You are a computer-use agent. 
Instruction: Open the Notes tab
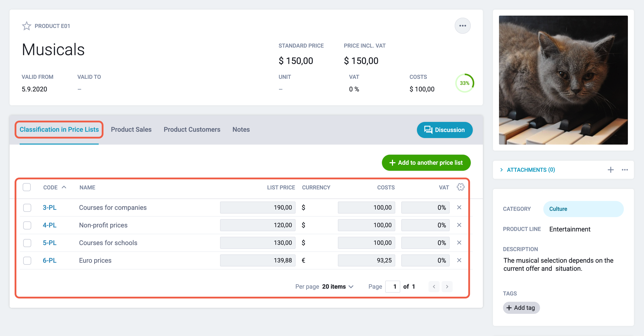tap(241, 129)
